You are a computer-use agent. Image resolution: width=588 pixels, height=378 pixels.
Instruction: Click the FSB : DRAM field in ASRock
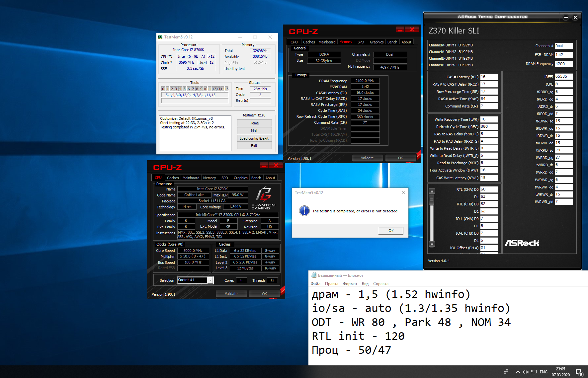pyautogui.click(x=564, y=55)
